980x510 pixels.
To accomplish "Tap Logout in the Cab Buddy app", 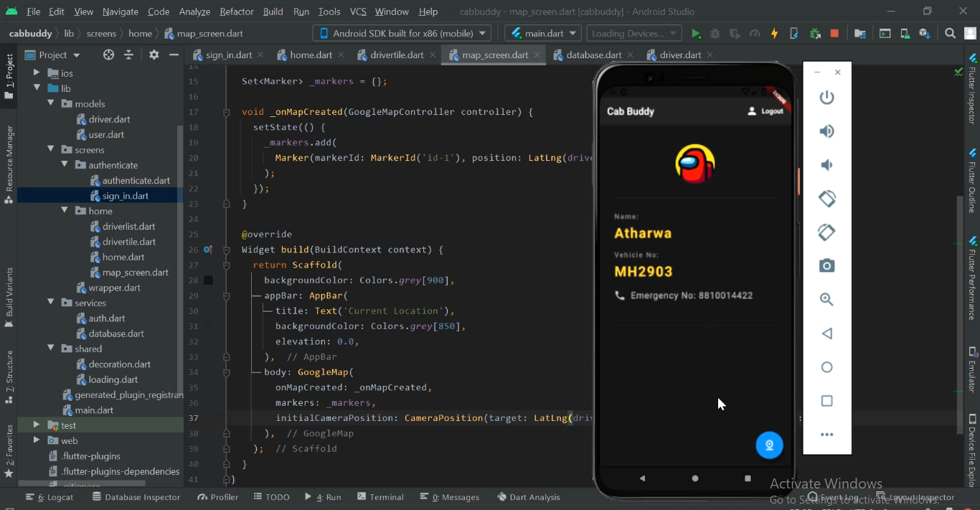I will 765,111.
